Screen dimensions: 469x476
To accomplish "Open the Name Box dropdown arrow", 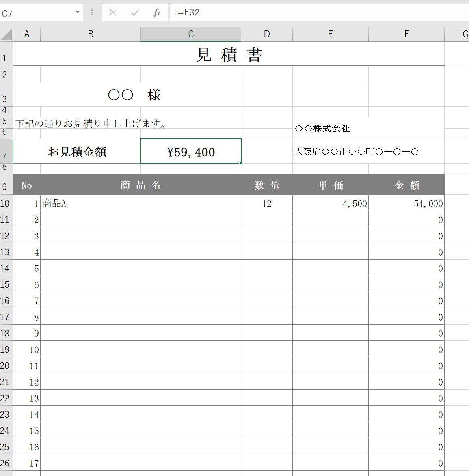I will 78,13.
